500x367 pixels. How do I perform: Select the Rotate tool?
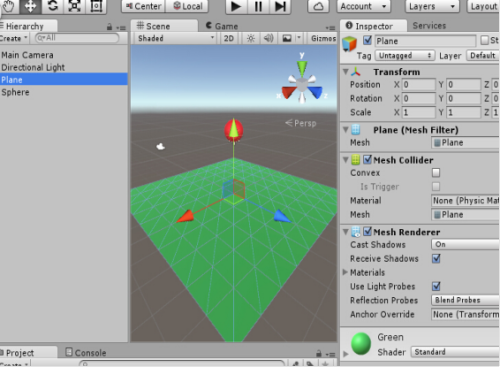(53, 6)
